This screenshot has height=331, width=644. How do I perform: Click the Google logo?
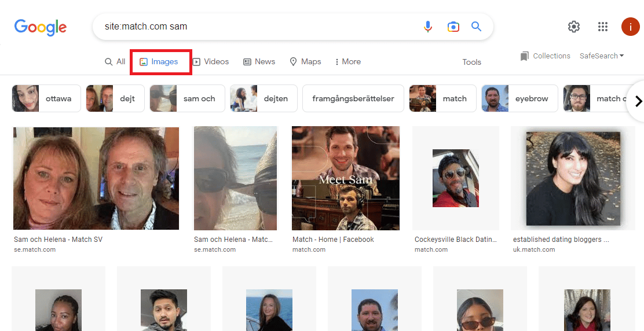click(x=41, y=27)
